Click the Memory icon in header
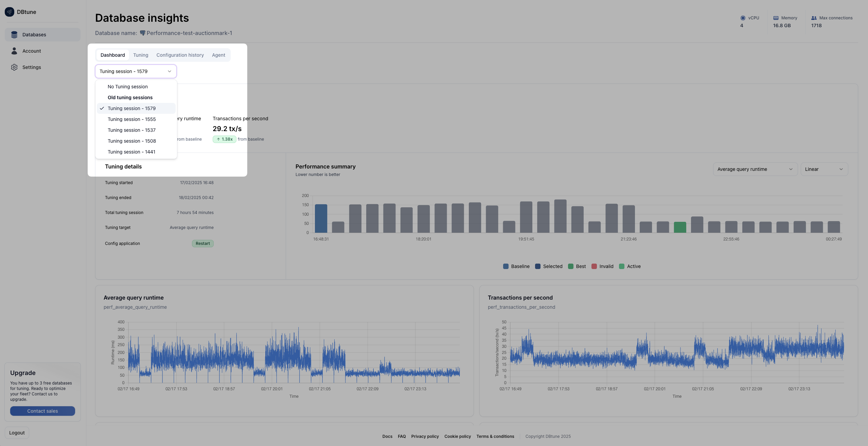The image size is (868, 446). click(x=776, y=18)
